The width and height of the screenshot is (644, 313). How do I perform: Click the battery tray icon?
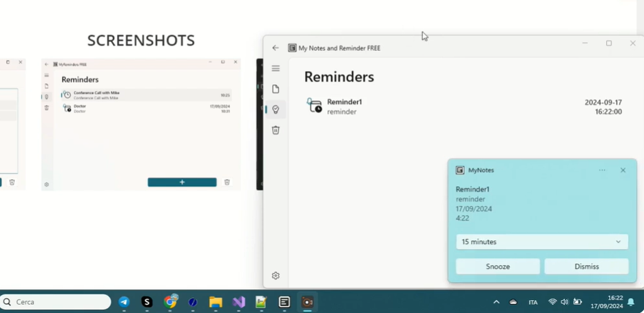pyautogui.click(x=577, y=302)
